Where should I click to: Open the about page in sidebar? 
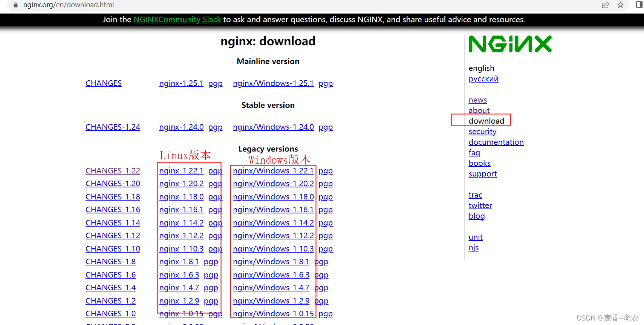479,110
